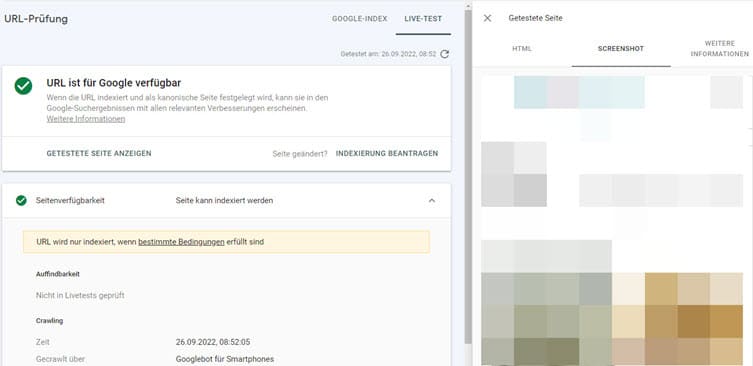753x366 pixels.
Task: Click INDEXIERUNG BEANTRAGEN button
Action: [x=387, y=153]
